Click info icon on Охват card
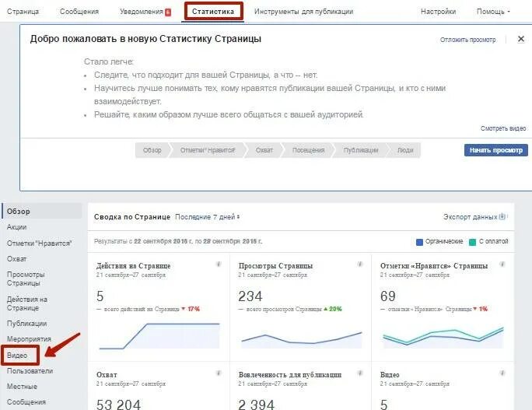Viewport: 532px width, 410px height. 219,373
